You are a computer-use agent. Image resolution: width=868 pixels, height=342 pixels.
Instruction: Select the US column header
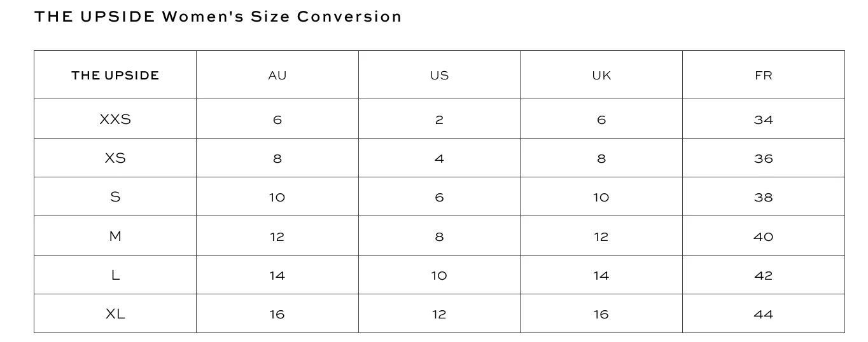click(439, 75)
